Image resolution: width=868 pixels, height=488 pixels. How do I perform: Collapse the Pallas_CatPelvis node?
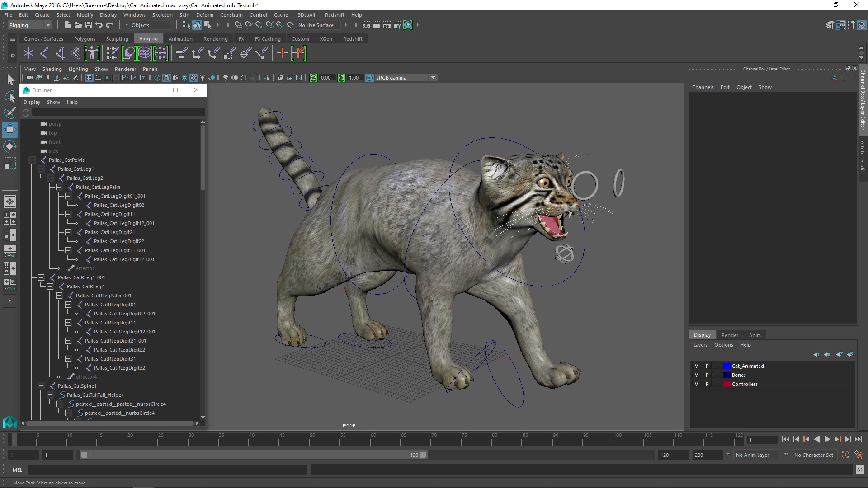pos(32,160)
